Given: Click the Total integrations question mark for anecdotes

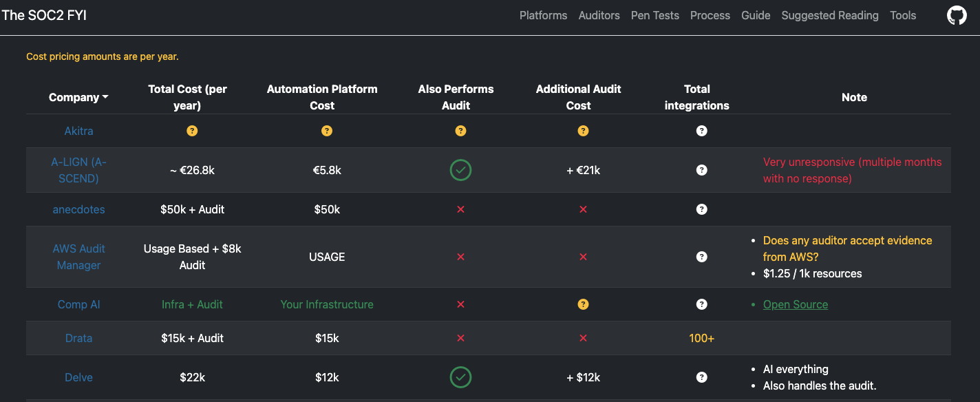Looking at the screenshot, I should tap(701, 209).
